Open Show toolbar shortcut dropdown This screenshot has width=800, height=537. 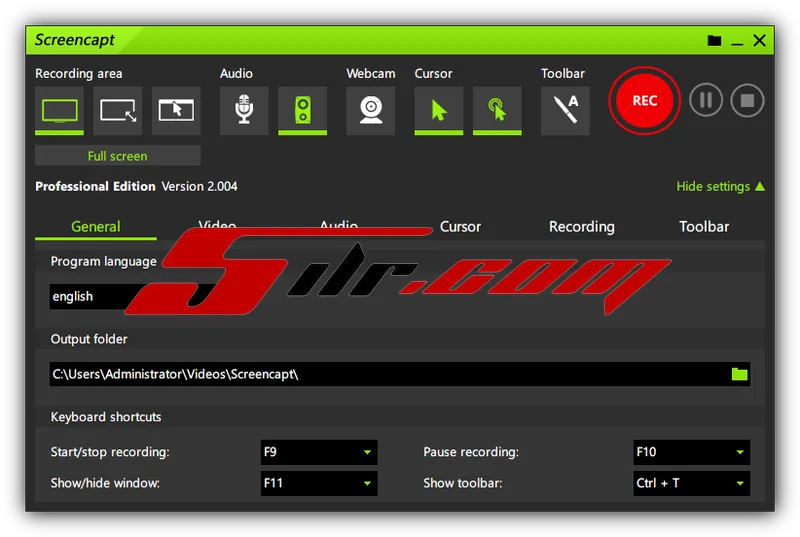691,483
